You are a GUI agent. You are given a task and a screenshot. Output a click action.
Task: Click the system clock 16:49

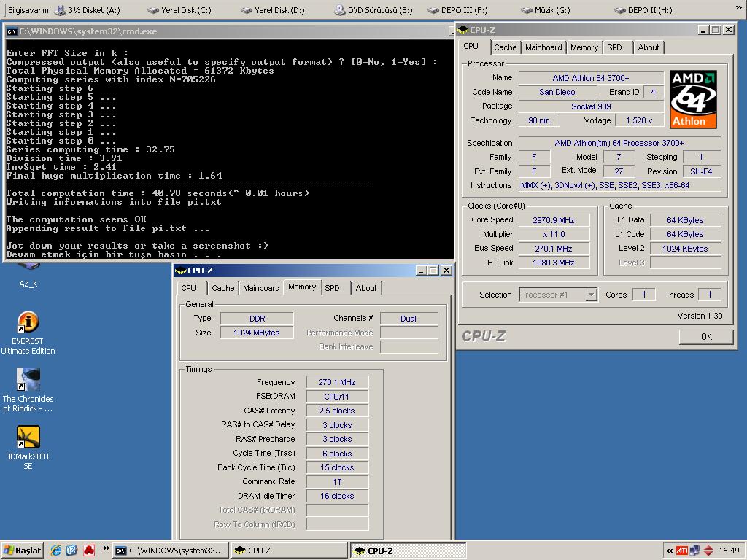coord(729,551)
